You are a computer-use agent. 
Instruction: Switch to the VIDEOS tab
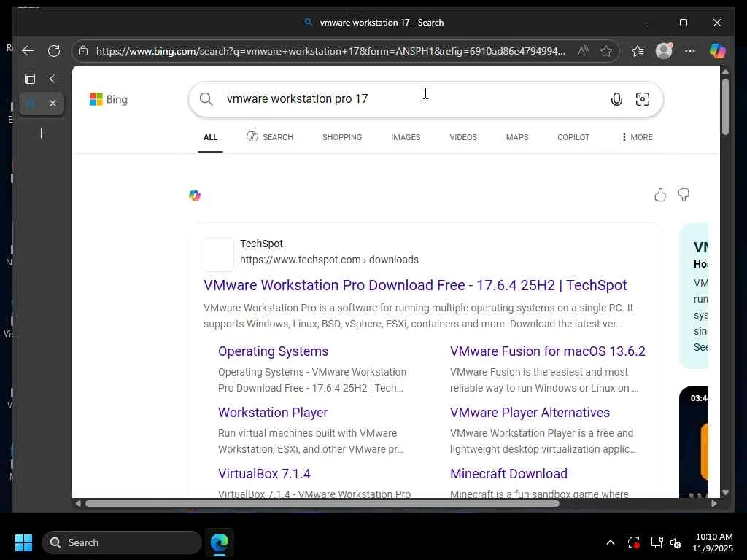[x=463, y=137]
